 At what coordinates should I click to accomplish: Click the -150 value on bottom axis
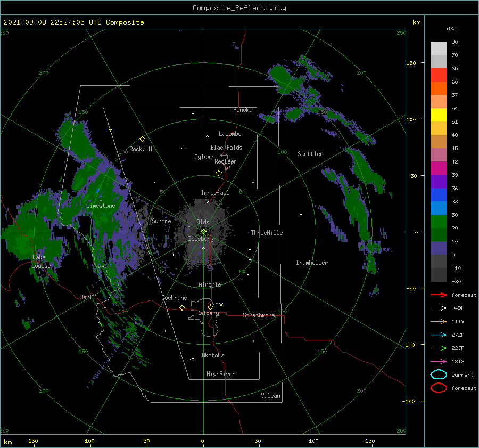pos(31,441)
